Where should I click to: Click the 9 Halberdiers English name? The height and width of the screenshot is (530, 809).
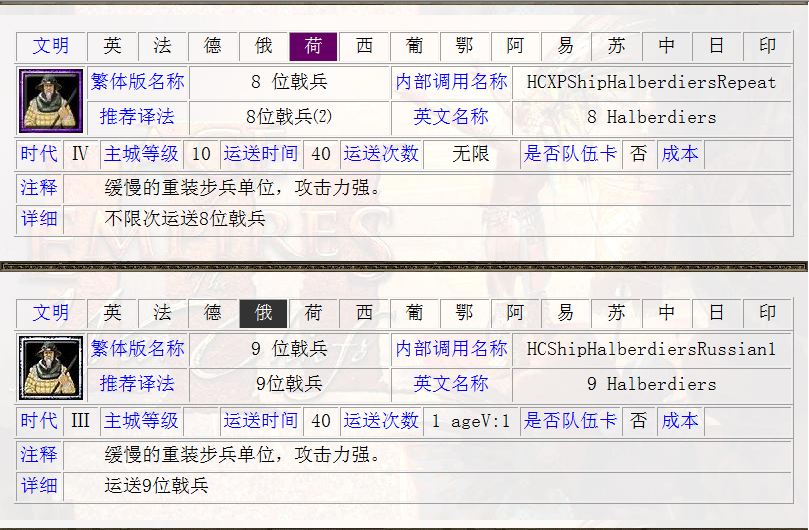[652, 384]
